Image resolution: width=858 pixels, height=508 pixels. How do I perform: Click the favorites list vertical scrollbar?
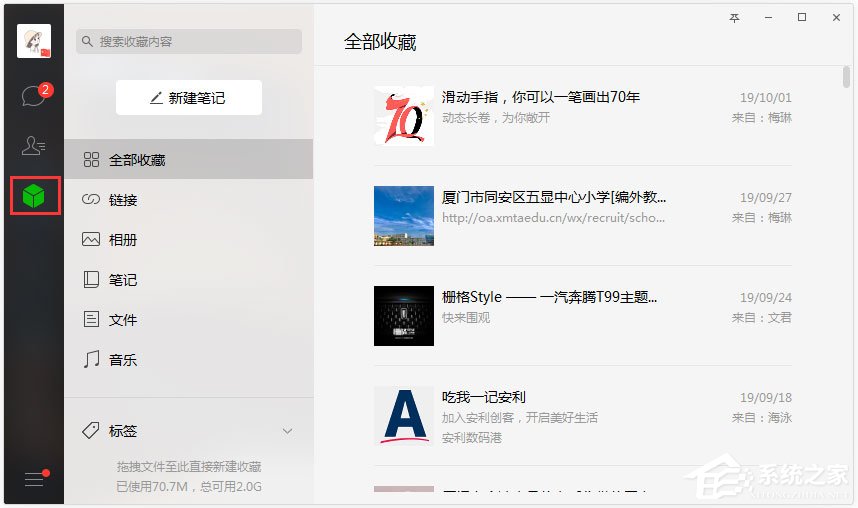(x=845, y=78)
